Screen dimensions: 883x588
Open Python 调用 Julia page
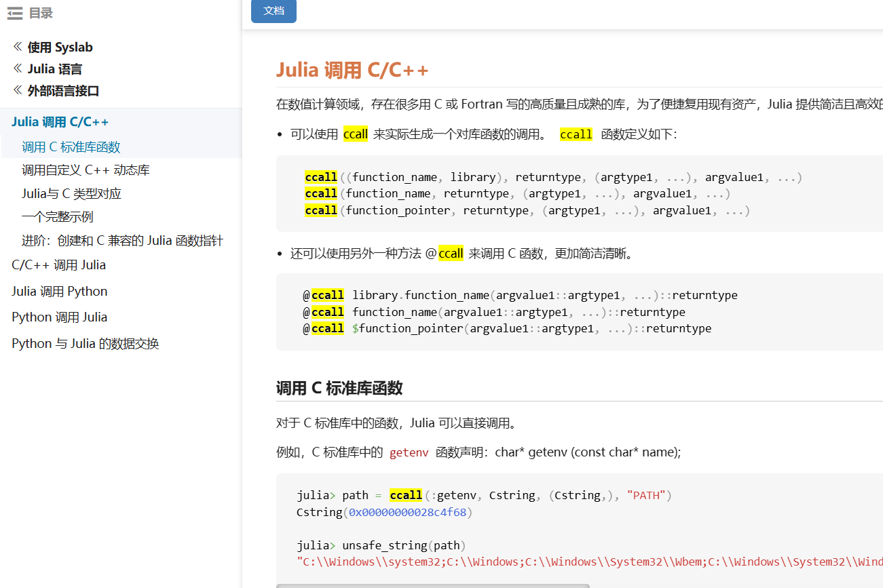pos(59,317)
